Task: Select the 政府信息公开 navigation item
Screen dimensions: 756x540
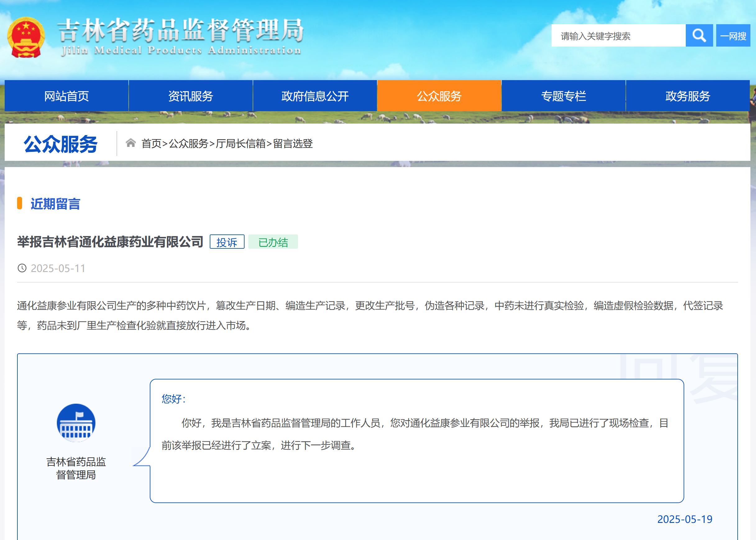Action: [315, 96]
